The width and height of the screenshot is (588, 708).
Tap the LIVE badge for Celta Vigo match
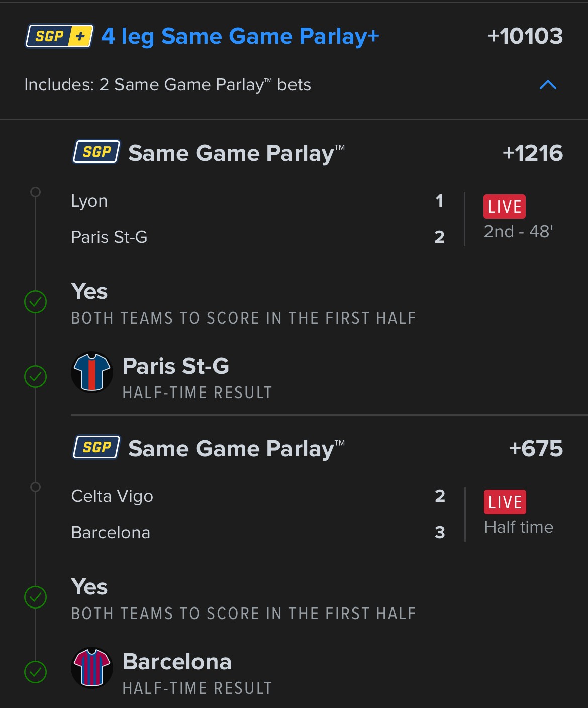[505, 502]
